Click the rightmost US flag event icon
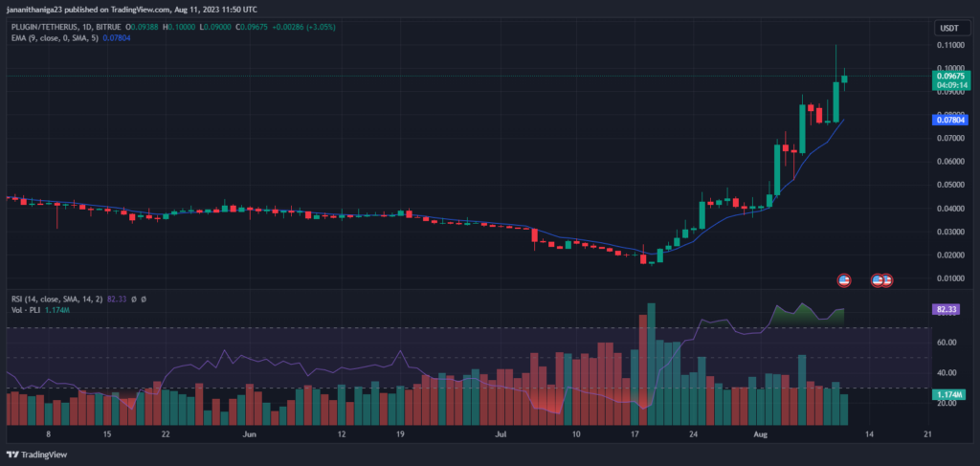This screenshot has width=980, height=466. [x=887, y=280]
